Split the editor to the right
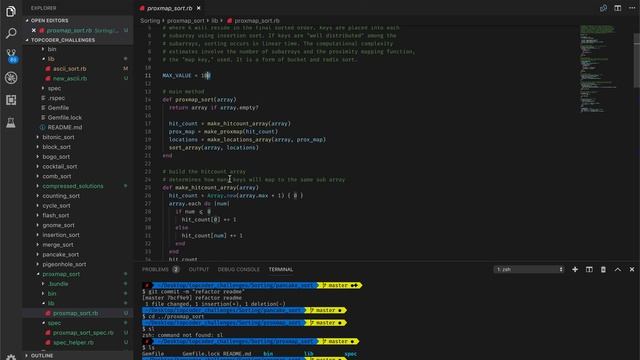Image resolution: width=640 pixels, height=360 pixels. click(618, 8)
